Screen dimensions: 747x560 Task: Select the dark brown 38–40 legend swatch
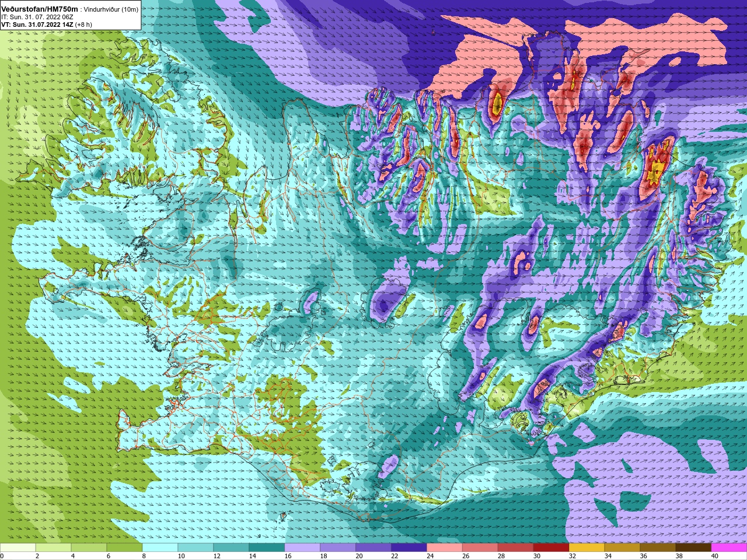click(694, 547)
